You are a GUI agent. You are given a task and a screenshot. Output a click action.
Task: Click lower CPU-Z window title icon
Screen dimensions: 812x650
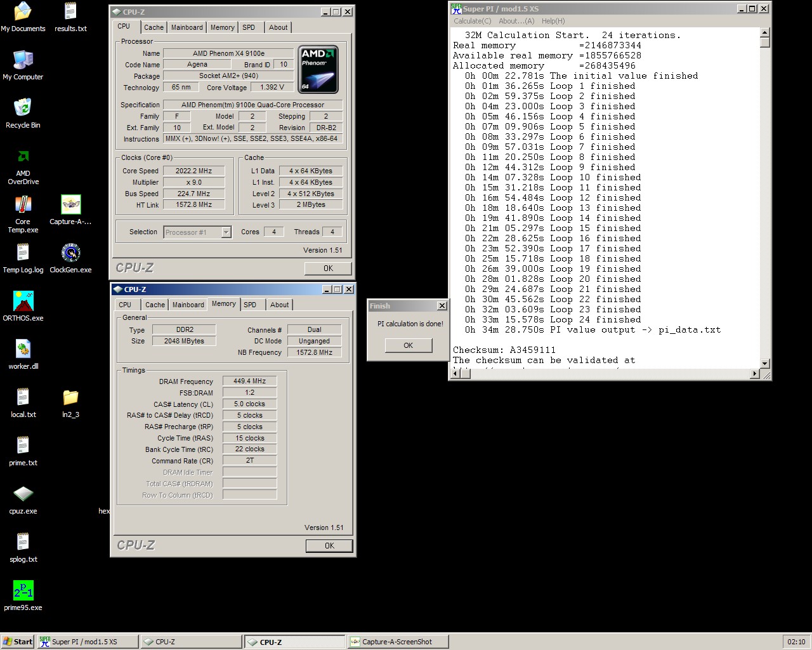[118, 289]
